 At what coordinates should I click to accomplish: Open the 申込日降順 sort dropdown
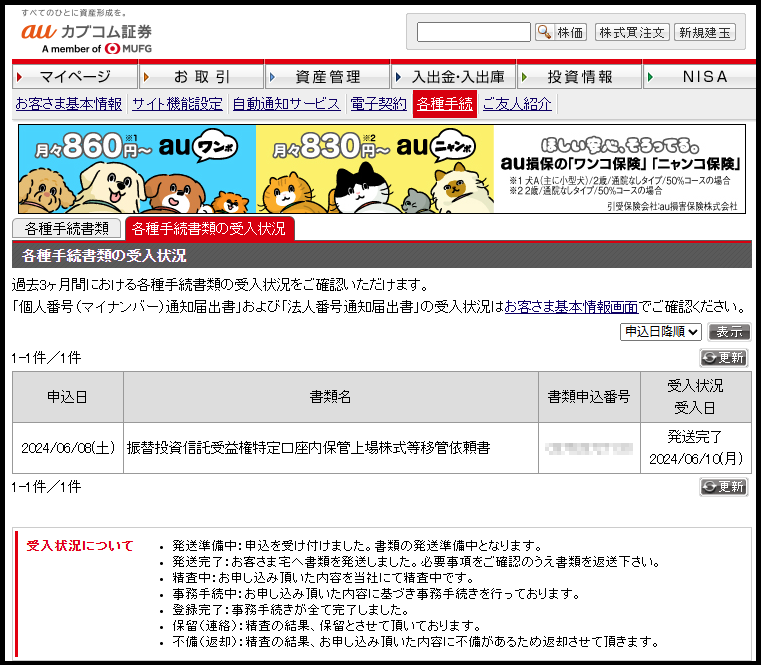(x=661, y=332)
